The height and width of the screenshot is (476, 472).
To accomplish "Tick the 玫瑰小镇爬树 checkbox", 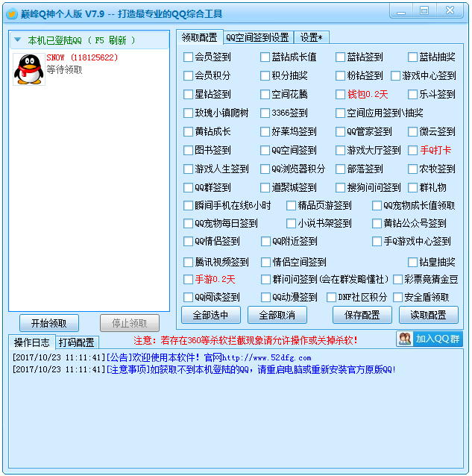I will [x=188, y=113].
